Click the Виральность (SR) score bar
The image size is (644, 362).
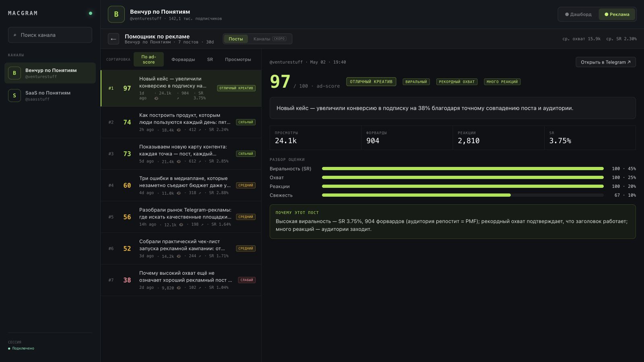click(x=463, y=169)
